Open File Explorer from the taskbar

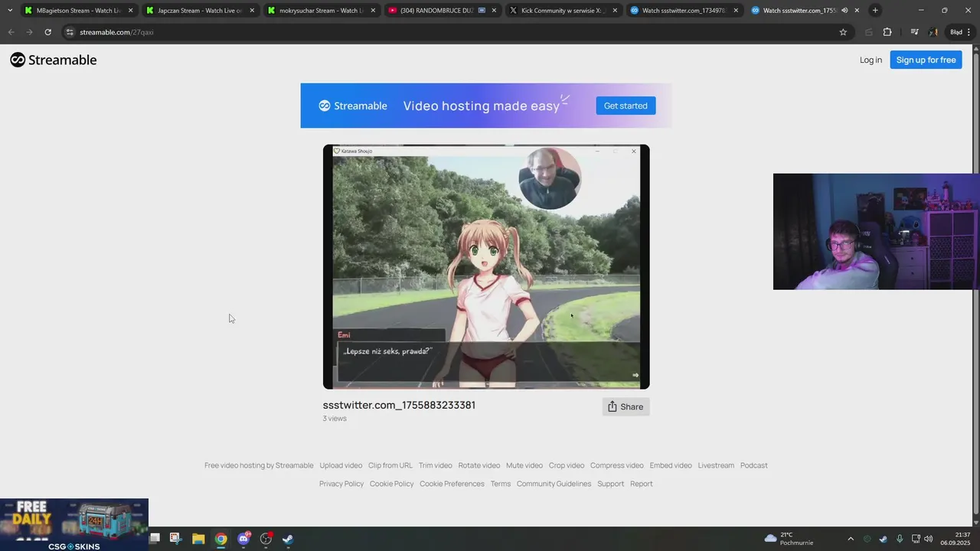pos(198,539)
